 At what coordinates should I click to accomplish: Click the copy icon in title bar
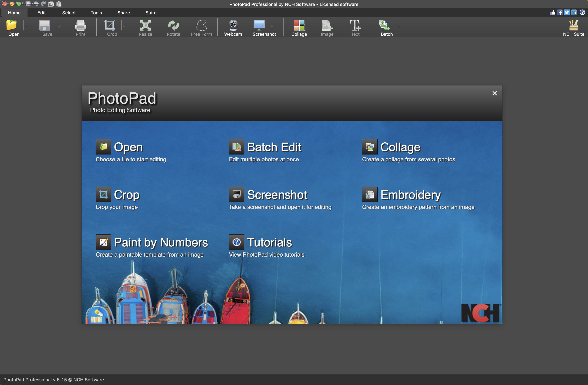click(x=51, y=4)
